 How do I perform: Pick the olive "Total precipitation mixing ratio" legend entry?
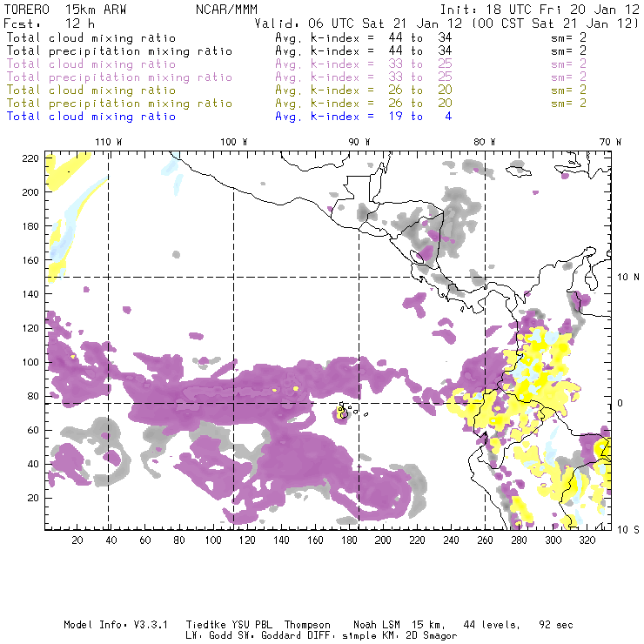point(119,104)
